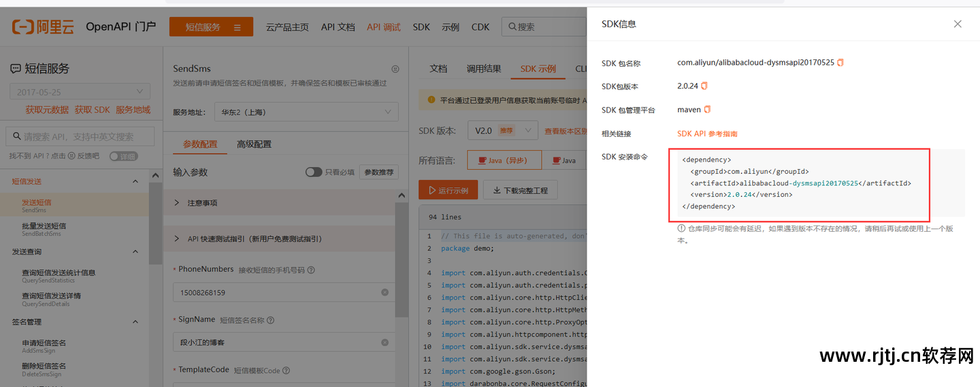Viewport: 980px width, 387px height.
Task: Show help for SignName parameter
Action: [271, 320]
